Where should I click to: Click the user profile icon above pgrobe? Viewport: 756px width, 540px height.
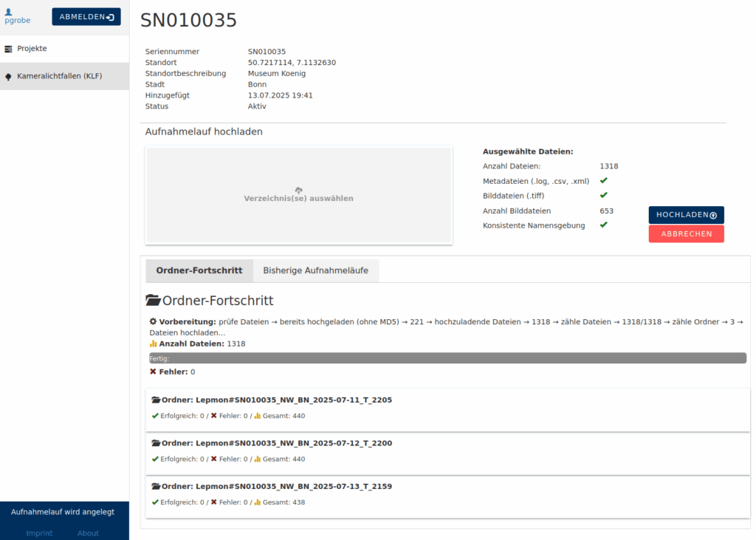coord(8,12)
